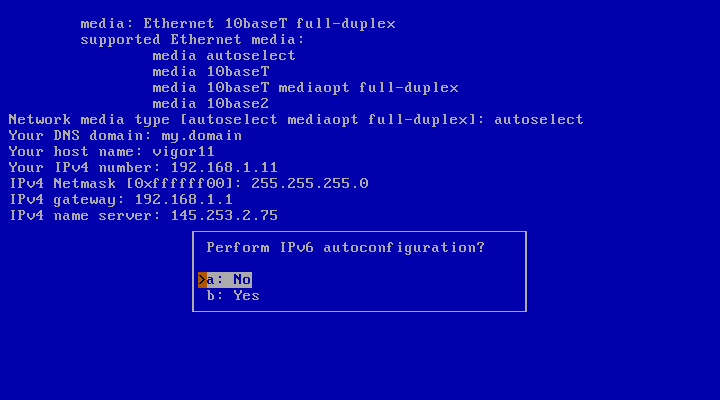This screenshot has height=400, width=720.
Task: Click the "media 10base2" entry
Action: point(211,103)
